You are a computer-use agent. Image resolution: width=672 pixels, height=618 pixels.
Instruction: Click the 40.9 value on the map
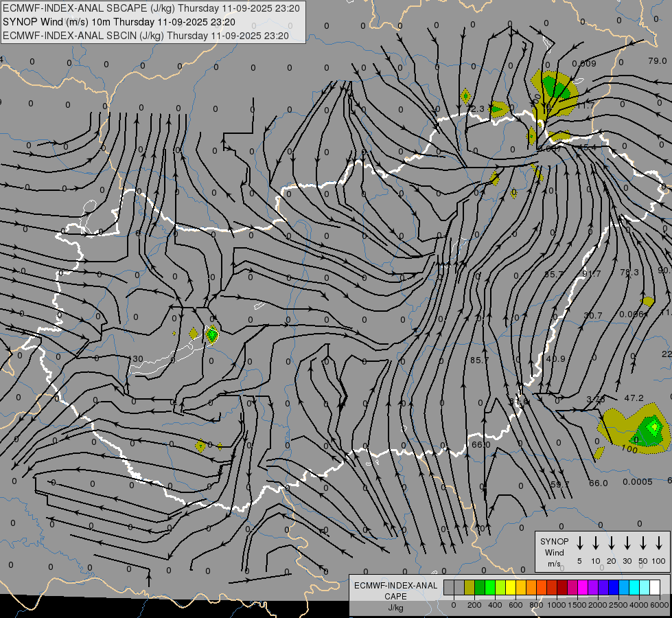pos(556,358)
